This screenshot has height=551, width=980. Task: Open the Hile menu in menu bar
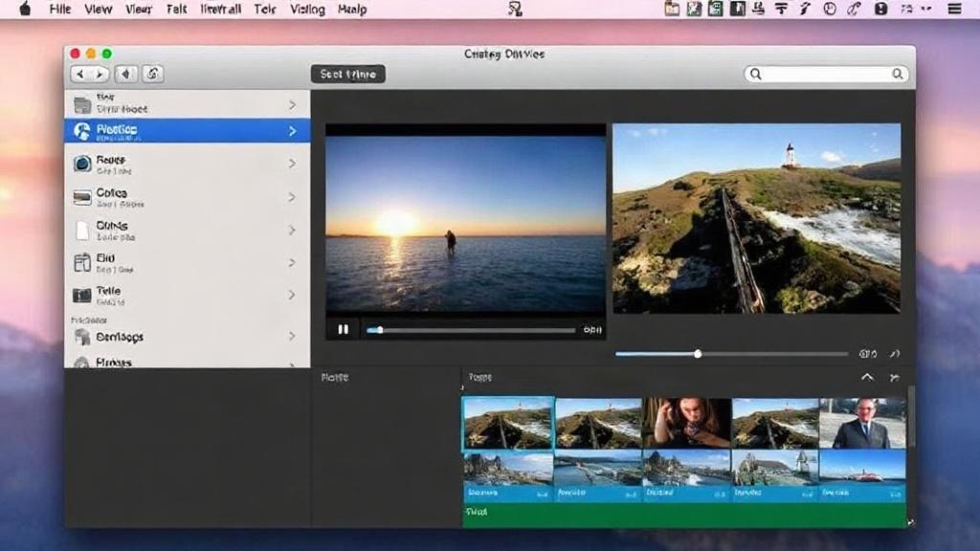tap(60, 10)
